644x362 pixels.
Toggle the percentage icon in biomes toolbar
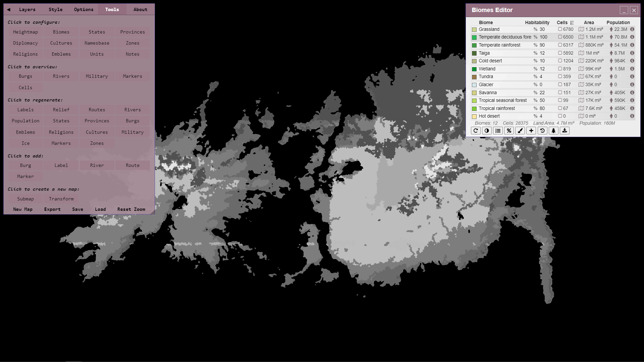pyautogui.click(x=509, y=131)
